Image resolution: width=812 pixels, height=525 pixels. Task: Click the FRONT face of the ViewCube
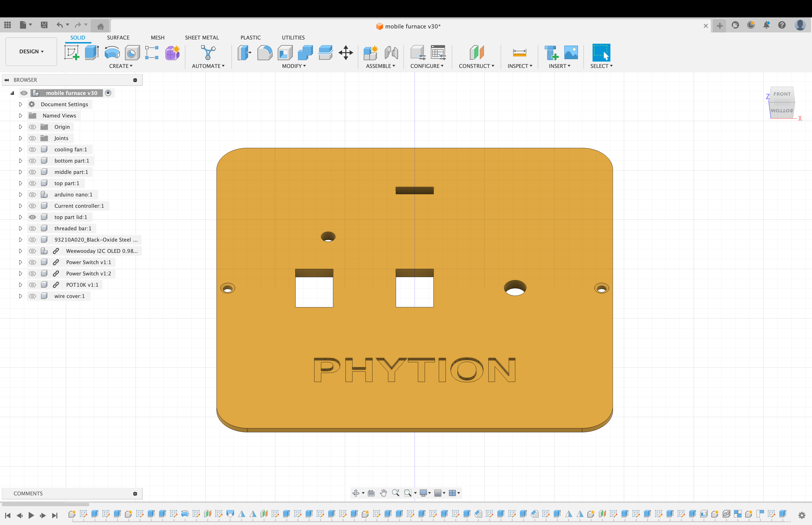pyautogui.click(x=782, y=94)
